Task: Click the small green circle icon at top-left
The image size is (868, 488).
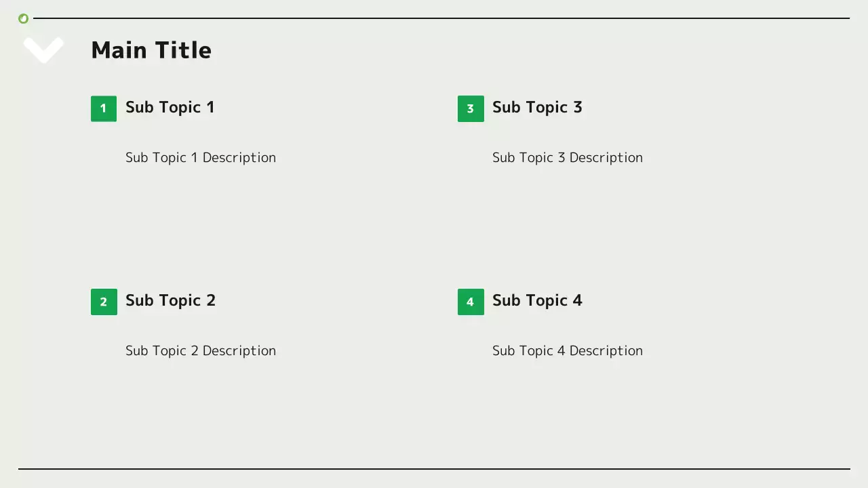Action: click(24, 19)
